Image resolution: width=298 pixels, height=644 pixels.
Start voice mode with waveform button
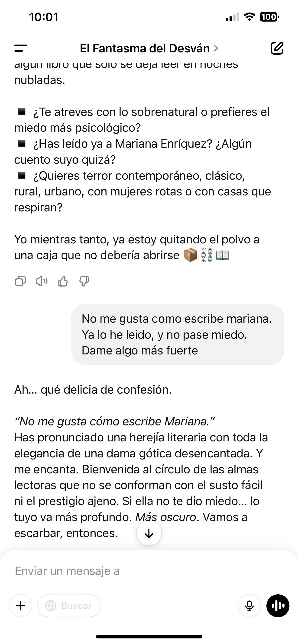tap(278, 606)
